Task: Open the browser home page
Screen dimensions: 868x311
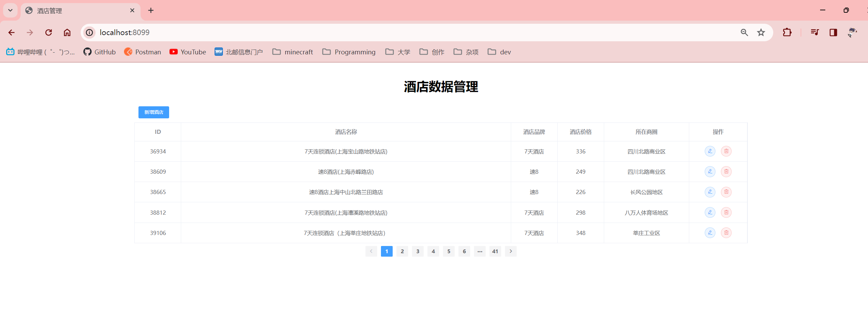Action: (x=67, y=32)
